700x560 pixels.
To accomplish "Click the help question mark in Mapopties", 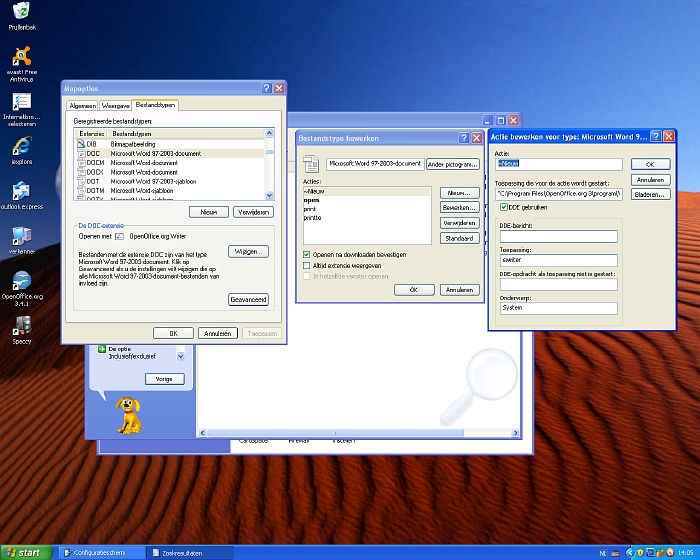I will 266,88.
